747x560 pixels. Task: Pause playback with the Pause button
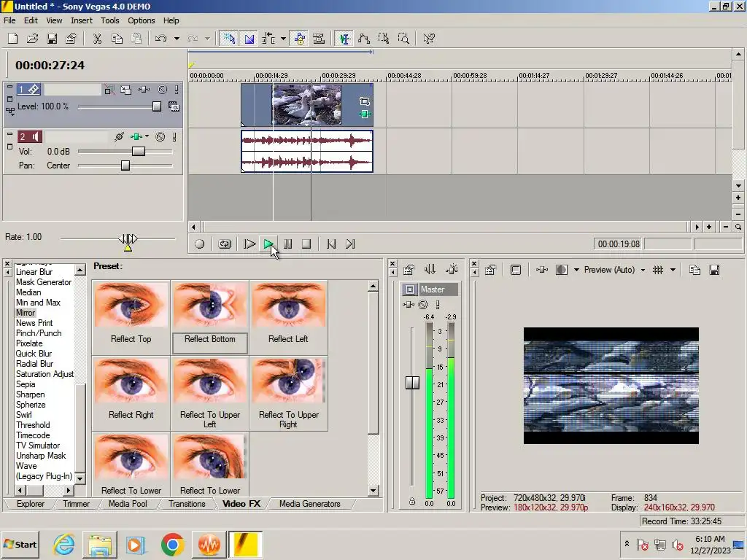(x=287, y=244)
